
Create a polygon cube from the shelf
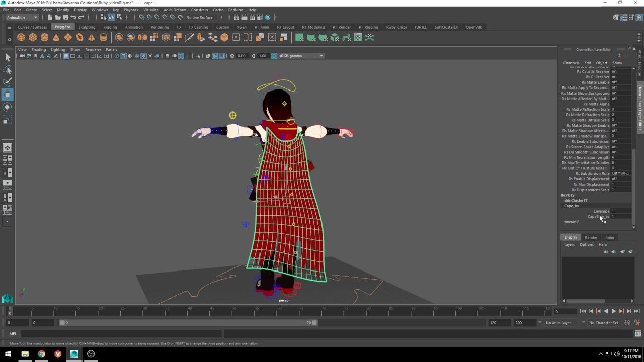[x=33, y=37]
